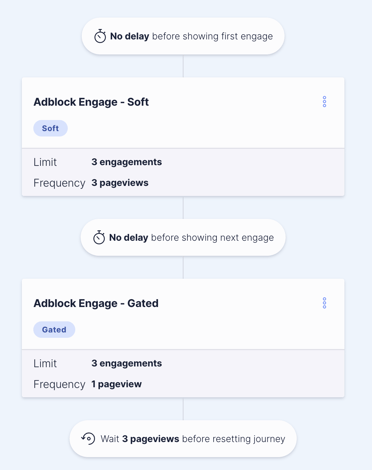Click the Gated tag badge

point(54,330)
